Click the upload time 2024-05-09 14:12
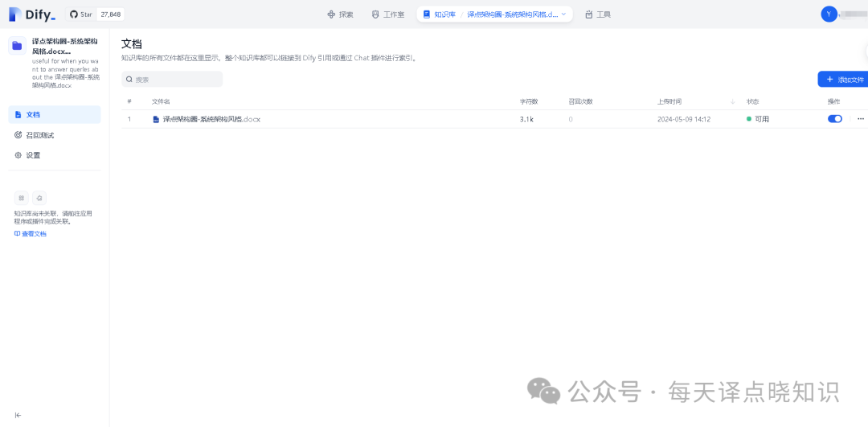The height and width of the screenshot is (427, 868). click(x=684, y=119)
